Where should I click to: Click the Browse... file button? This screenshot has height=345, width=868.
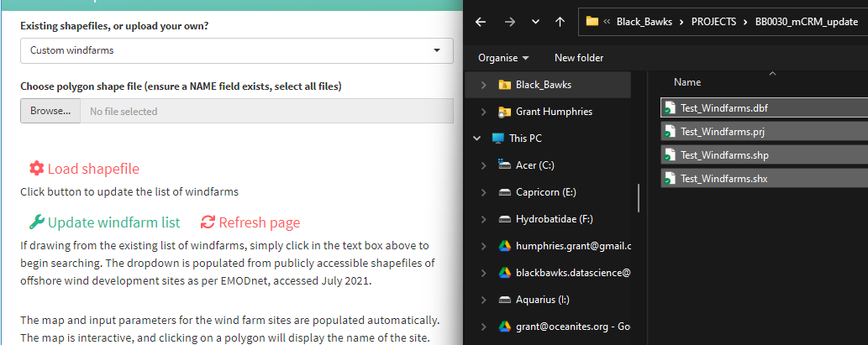point(50,111)
